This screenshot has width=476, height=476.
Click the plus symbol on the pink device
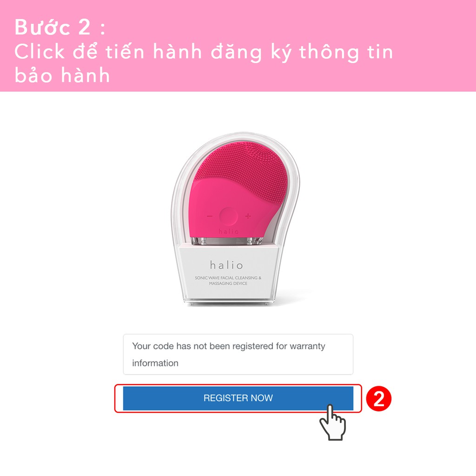click(x=248, y=216)
